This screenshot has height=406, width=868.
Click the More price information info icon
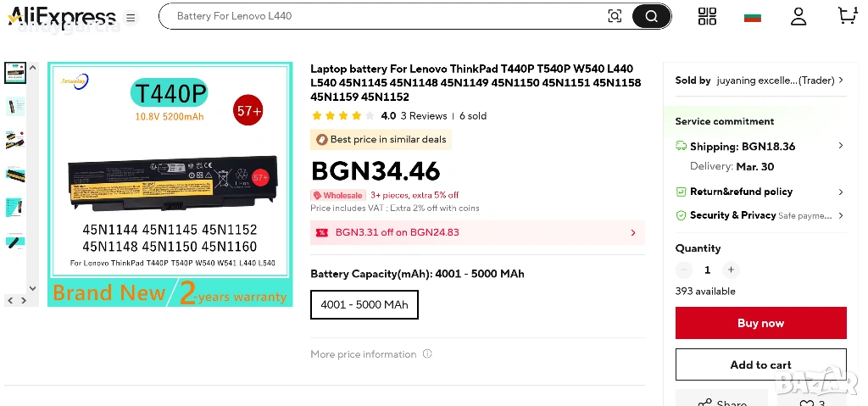[x=427, y=354]
